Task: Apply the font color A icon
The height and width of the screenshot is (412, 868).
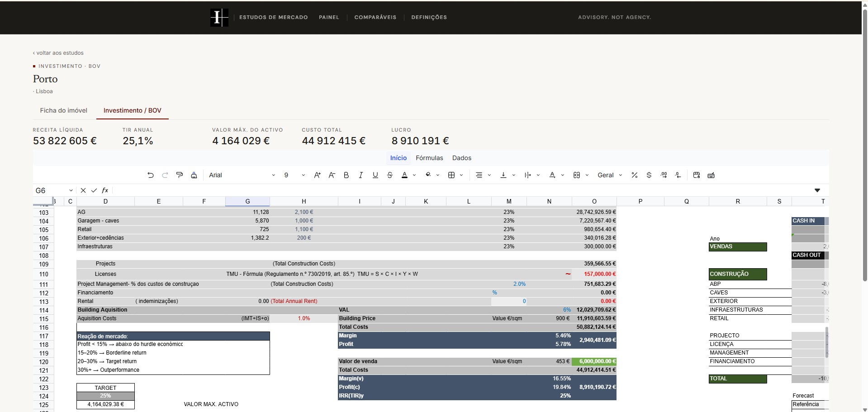Action: 404,175
